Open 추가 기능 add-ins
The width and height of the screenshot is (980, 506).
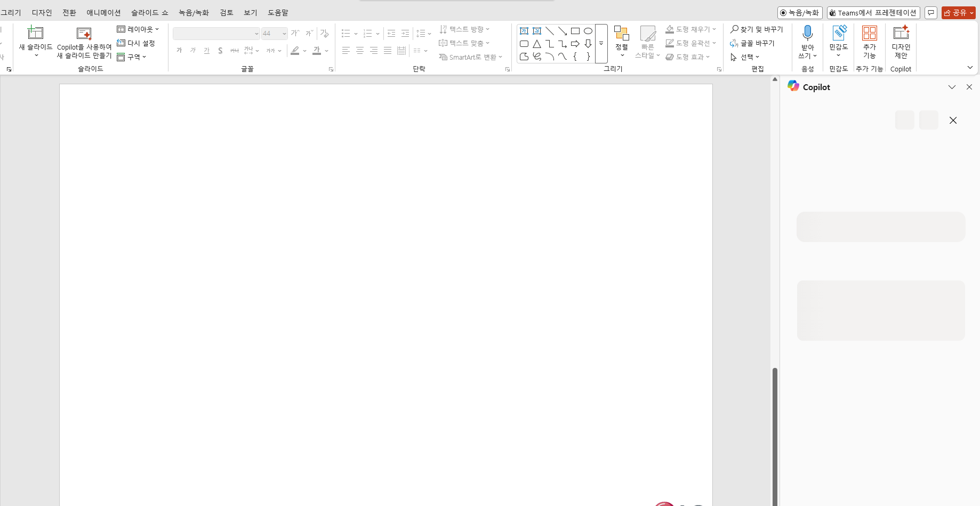pos(870,42)
